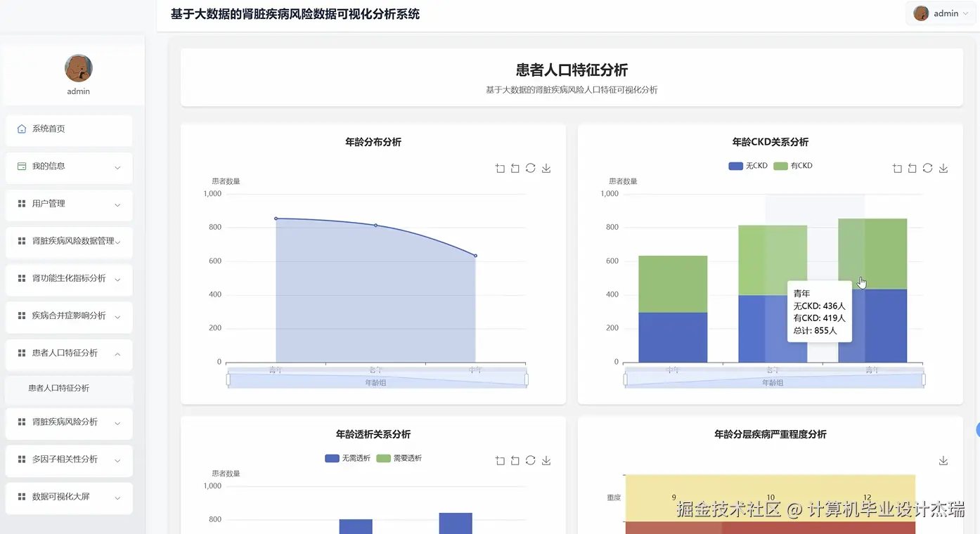980x534 pixels.
Task: Toggle the 无需透析 legend series
Action: pos(347,458)
